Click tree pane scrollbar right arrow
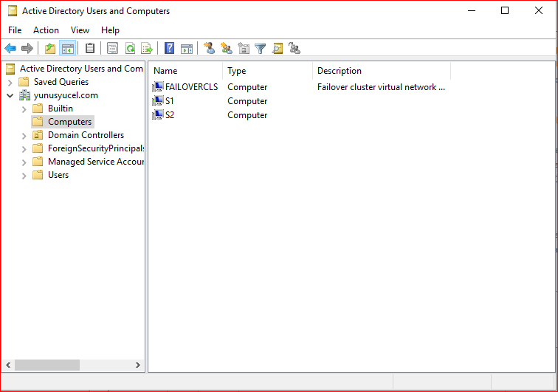558x392 pixels. pos(138,365)
